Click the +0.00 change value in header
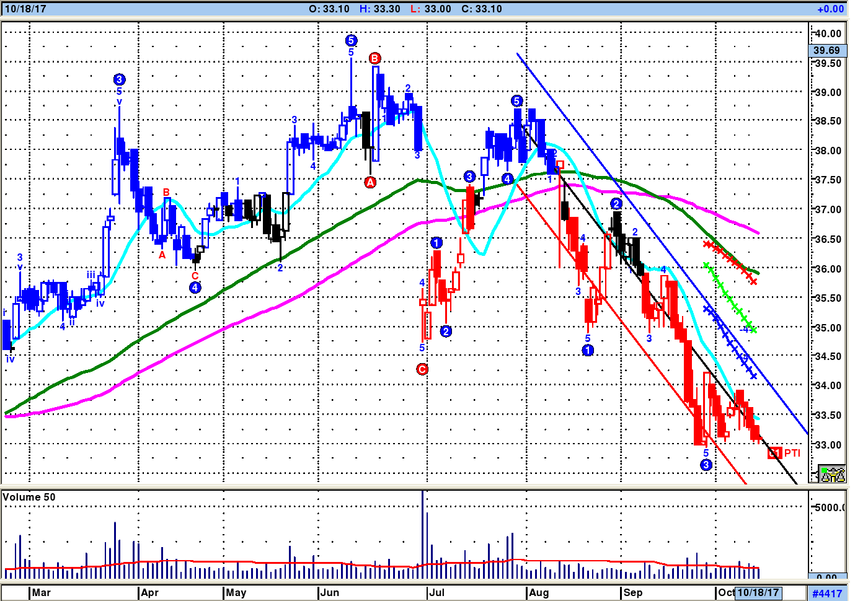Screen dimensions: 868x601 point(830,9)
